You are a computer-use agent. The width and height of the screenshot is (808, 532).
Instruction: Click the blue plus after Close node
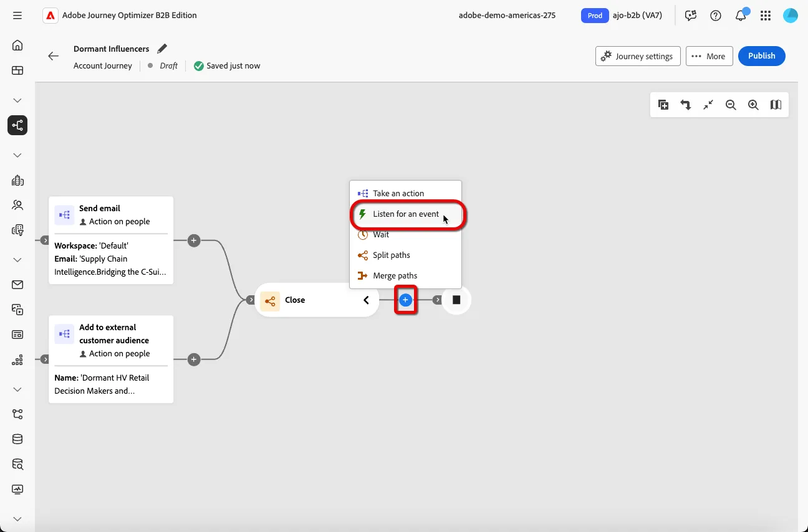[405, 300]
